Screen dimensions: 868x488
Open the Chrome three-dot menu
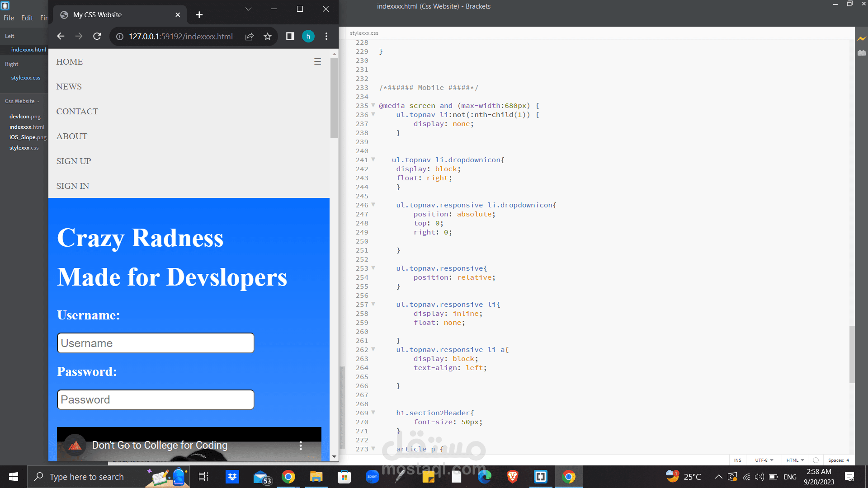tap(326, 36)
